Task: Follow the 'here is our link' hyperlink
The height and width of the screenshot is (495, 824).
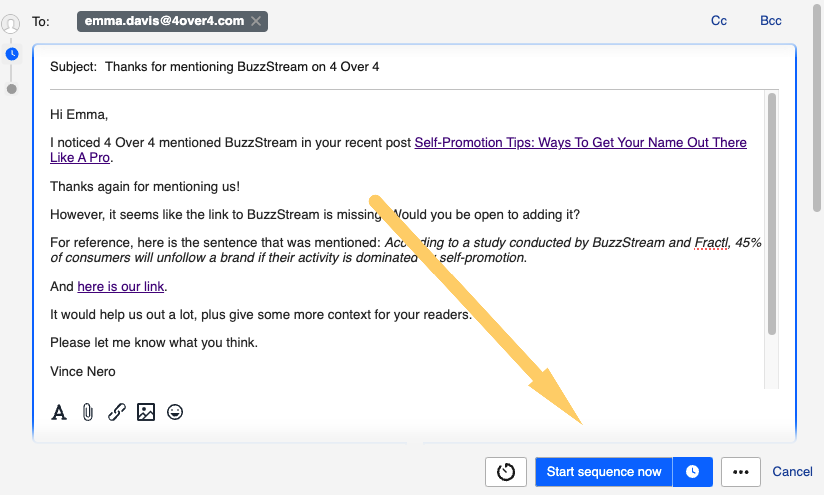Action: click(x=120, y=287)
